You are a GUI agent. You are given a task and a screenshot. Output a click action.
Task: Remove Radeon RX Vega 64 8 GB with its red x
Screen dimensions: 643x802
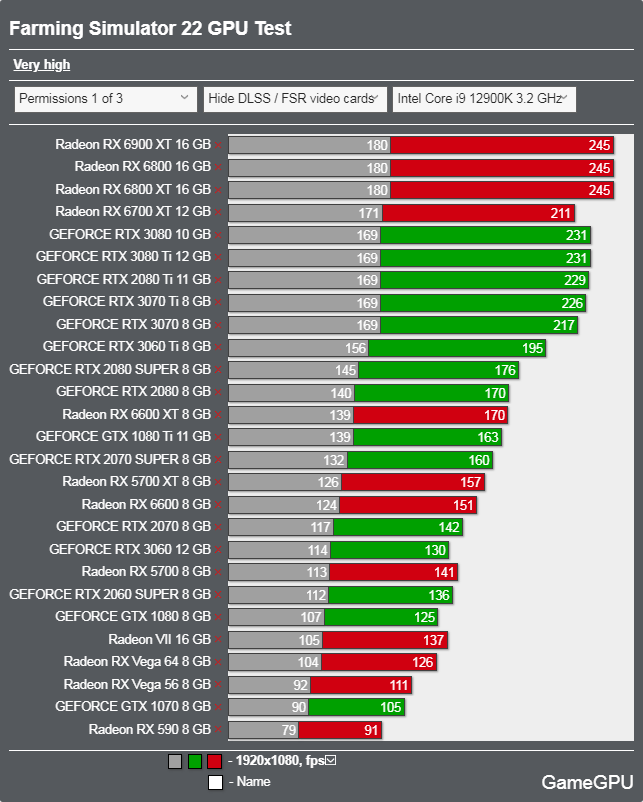click(x=218, y=662)
